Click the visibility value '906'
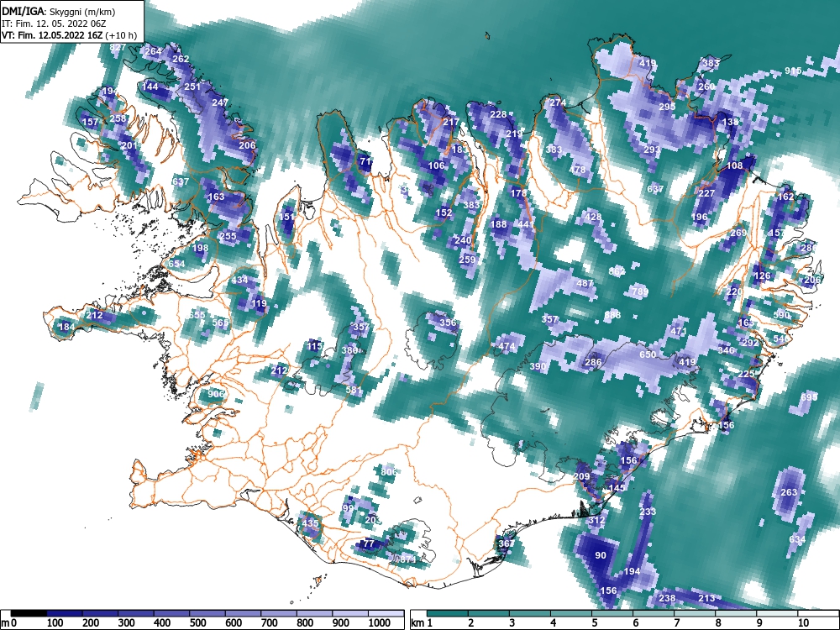 [216, 394]
